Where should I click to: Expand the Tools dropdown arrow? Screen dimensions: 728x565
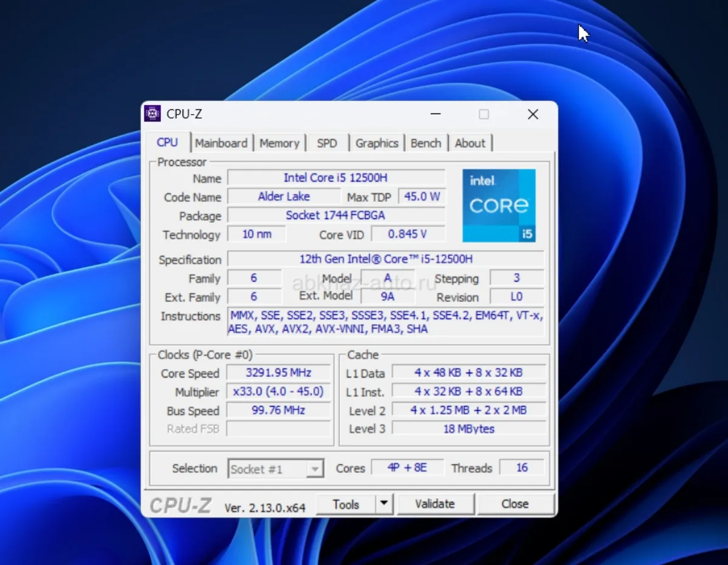[x=384, y=504]
